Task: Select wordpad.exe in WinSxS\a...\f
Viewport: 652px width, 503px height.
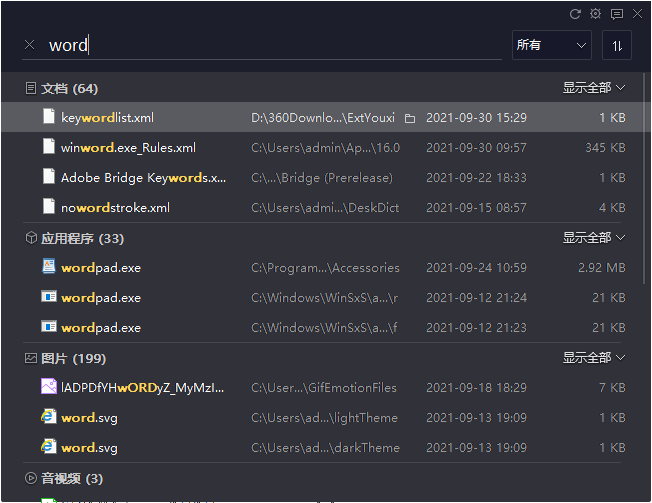Action: [x=101, y=328]
